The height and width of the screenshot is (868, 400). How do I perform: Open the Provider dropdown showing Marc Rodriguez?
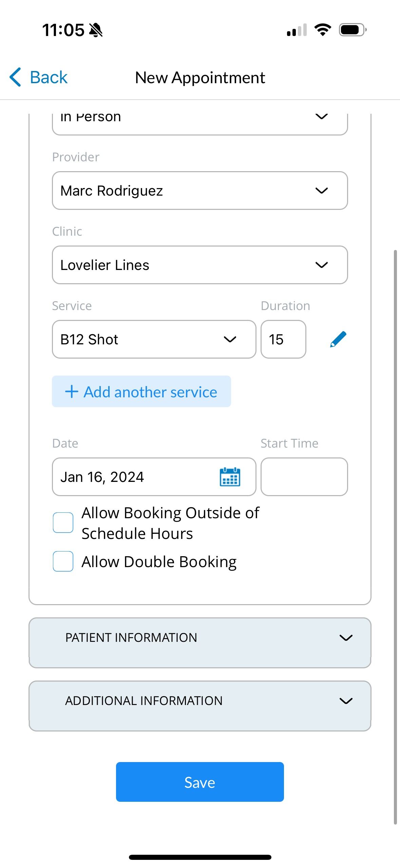[x=200, y=191]
